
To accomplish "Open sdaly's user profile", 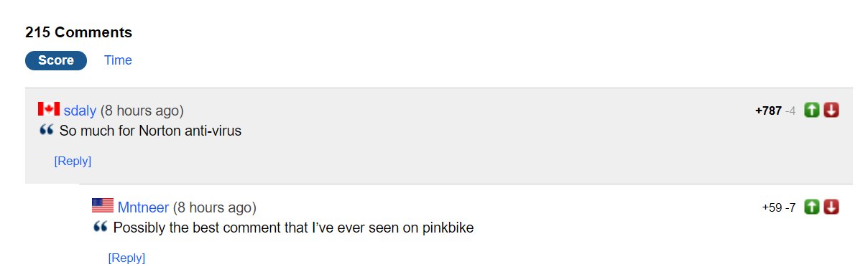I will pos(80,111).
